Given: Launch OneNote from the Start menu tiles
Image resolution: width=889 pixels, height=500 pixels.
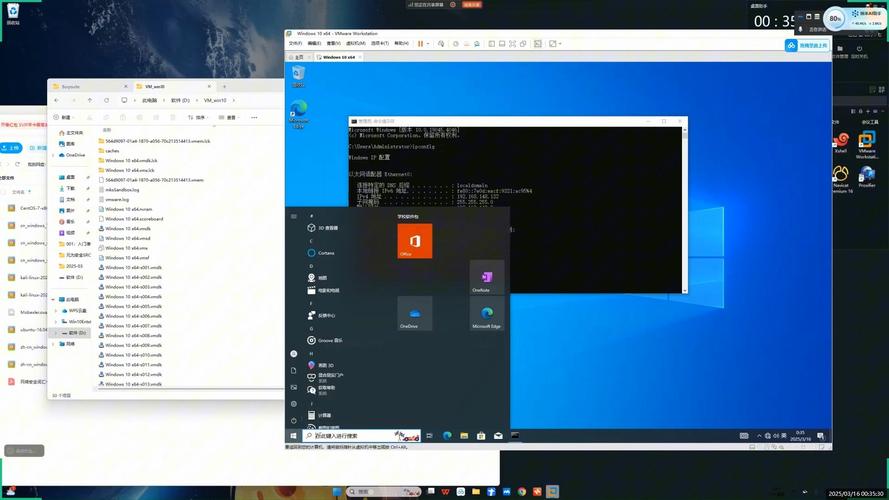Looking at the screenshot, I should tap(487, 277).
